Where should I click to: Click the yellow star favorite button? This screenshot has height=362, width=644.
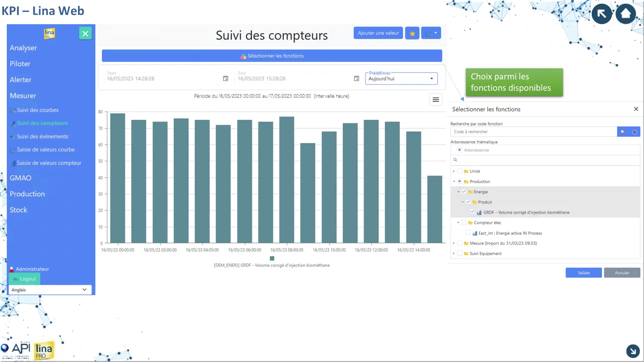412,33
